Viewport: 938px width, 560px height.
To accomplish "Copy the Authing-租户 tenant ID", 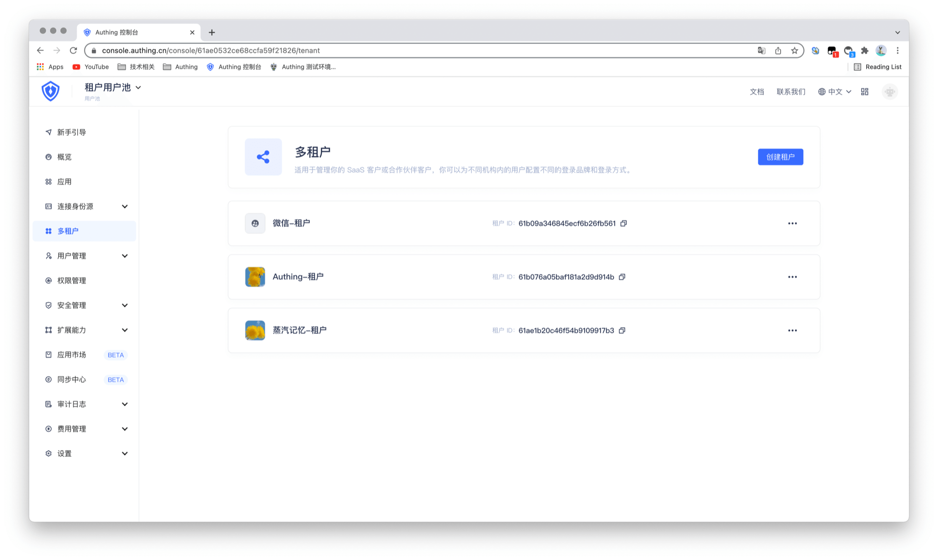I will 622,277.
